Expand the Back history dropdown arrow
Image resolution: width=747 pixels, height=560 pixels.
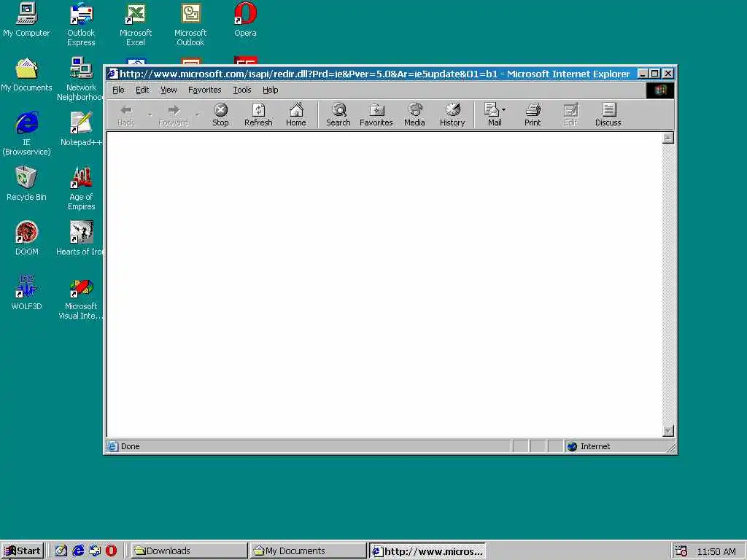149,114
